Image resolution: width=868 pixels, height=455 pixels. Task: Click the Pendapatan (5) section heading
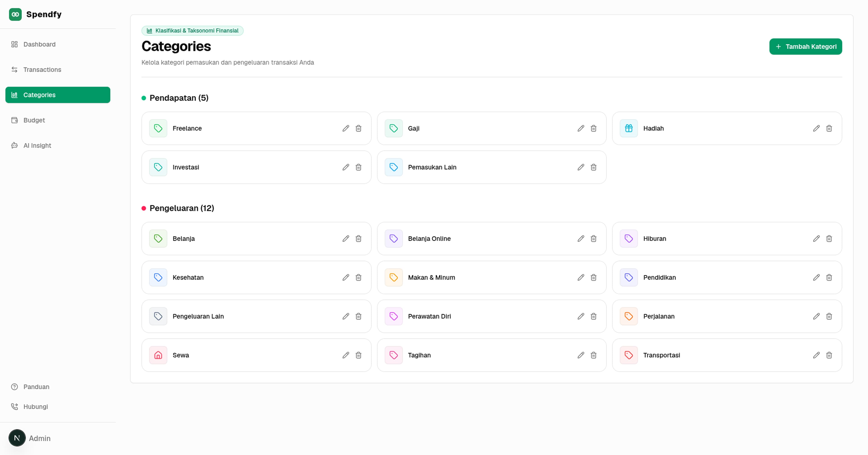(x=179, y=98)
